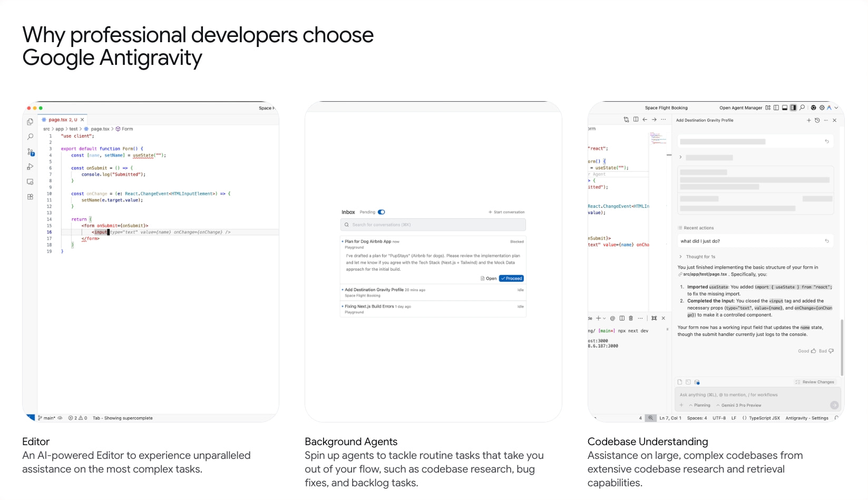
Task: Click the useState call on line 4
Action: coord(143,155)
